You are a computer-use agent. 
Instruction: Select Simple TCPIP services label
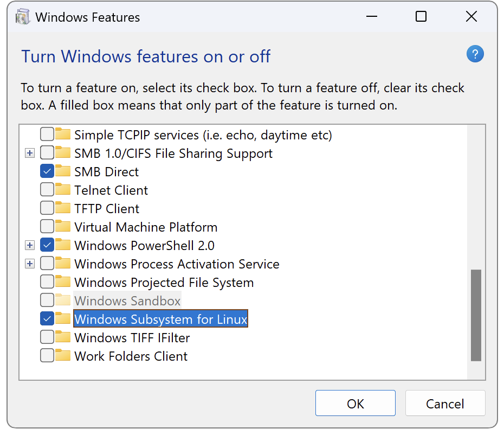(203, 135)
